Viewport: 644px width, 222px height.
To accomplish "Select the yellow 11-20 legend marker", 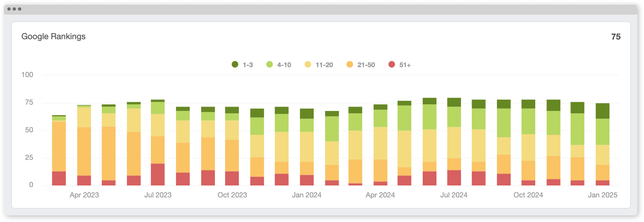I will pos(308,64).
